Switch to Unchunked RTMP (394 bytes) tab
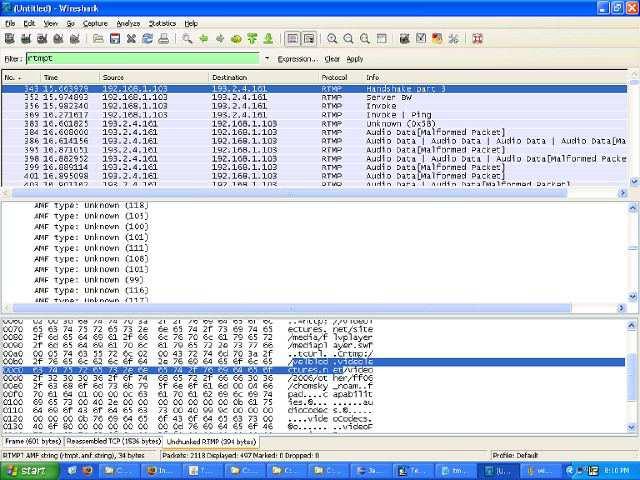The height and width of the screenshot is (480, 640). click(211, 442)
